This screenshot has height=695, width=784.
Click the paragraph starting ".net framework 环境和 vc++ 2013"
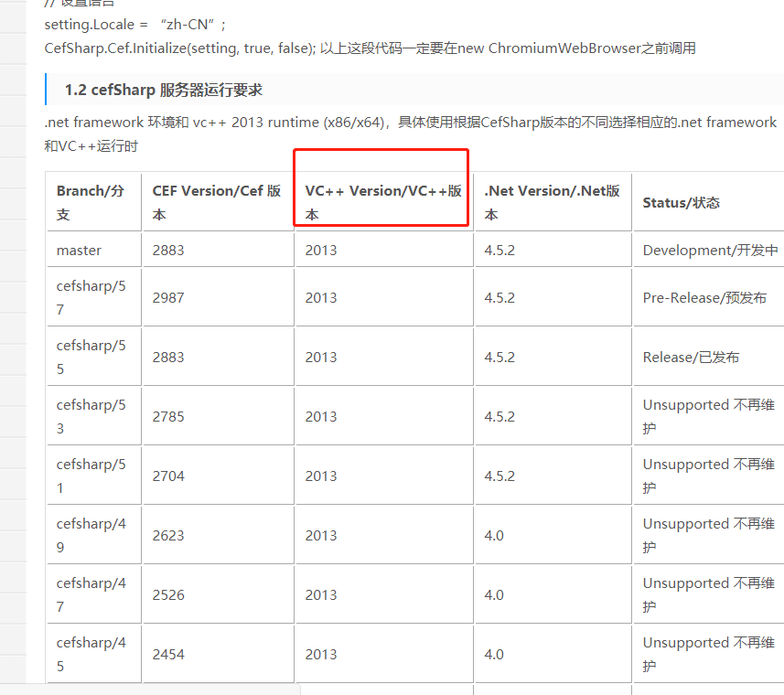410,134
